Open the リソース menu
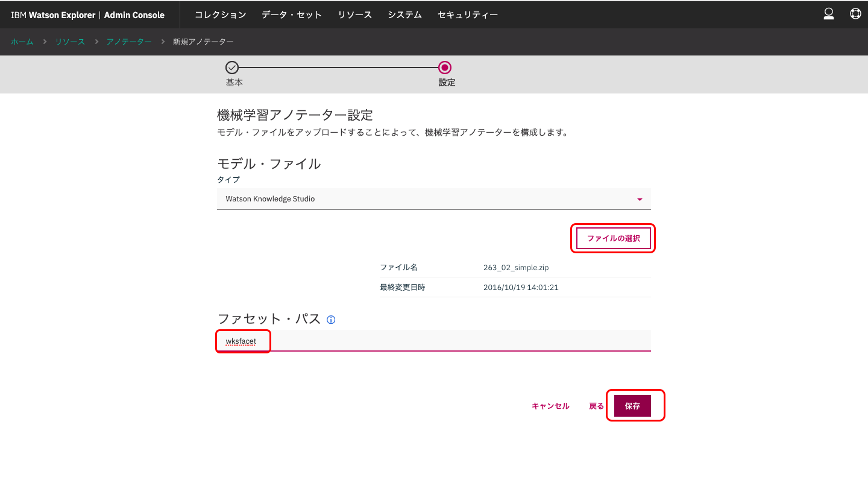Image resolution: width=868 pixels, height=477 pixels. click(355, 14)
